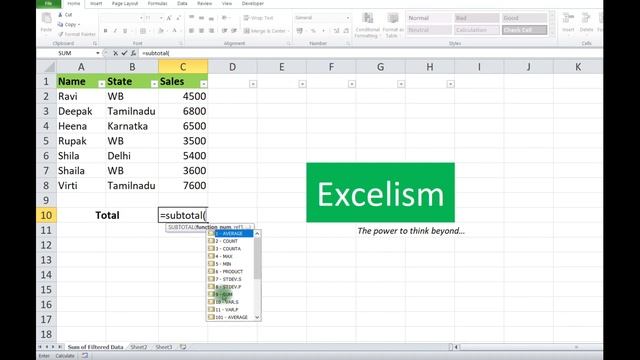Click the Percent Style icon
The width and height of the screenshot is (640, 360).
pos(313,31)
